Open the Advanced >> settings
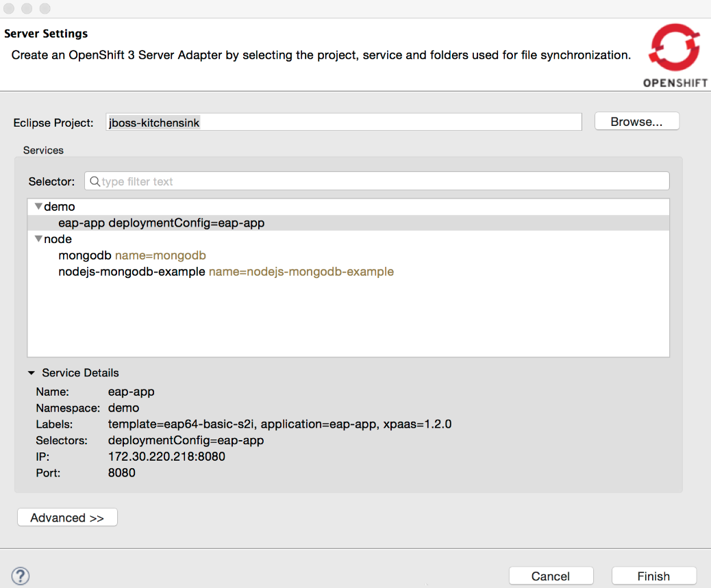Image resolution: width=711 pixels, height=588 pixels. click(x=67, y=517)
